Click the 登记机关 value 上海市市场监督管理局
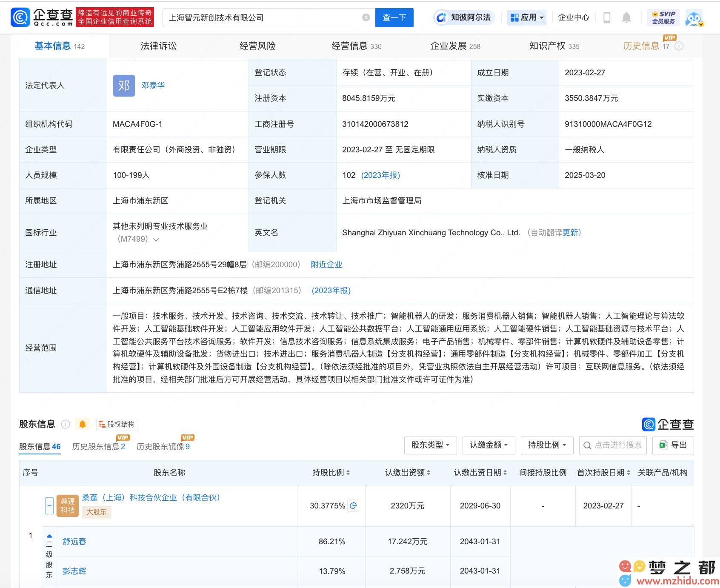This screenshot has height=588, width=720. (x=382, y=201)
